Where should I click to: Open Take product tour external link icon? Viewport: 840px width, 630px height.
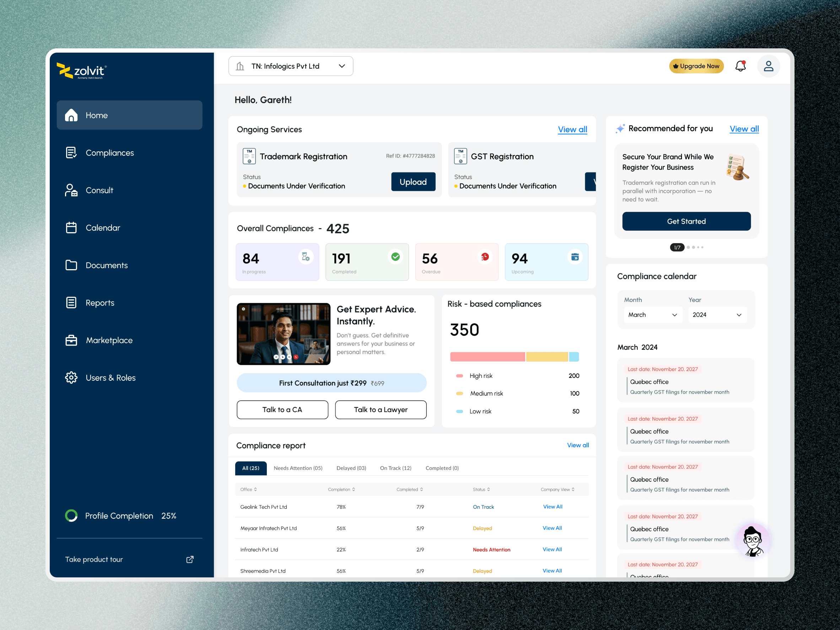[190, 559]
